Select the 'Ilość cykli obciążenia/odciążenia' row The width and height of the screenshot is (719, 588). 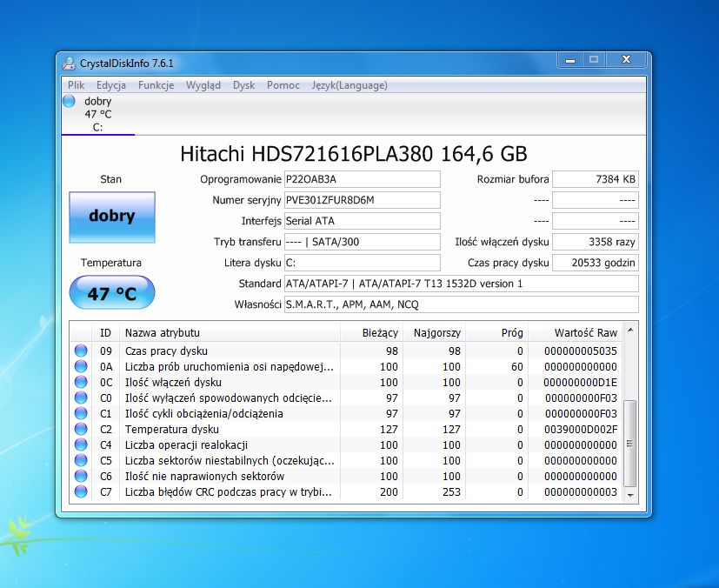[x=204, y=413]
